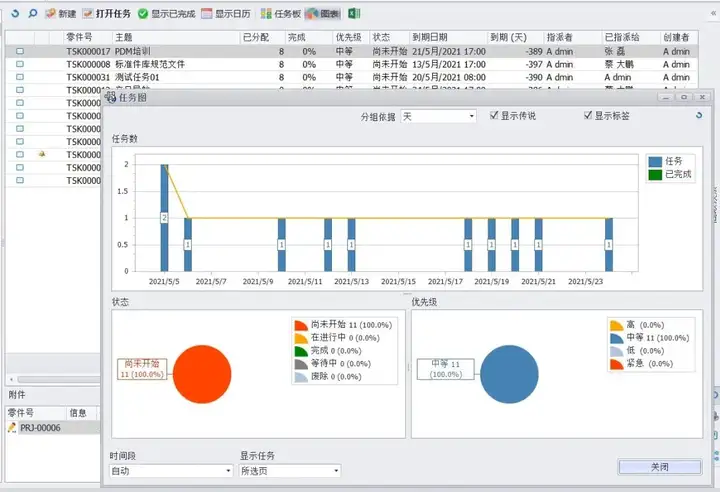Image resolution: width=720 pixels, height=492 pixels.
Task: Click the 中等 priority legend swatch
Action: 617,338
